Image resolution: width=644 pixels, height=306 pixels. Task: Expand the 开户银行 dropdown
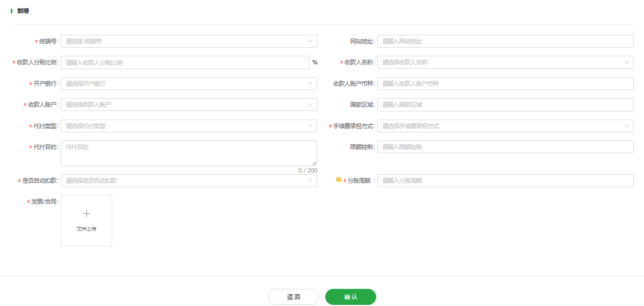pyautogui.click(x=189, y=84)
